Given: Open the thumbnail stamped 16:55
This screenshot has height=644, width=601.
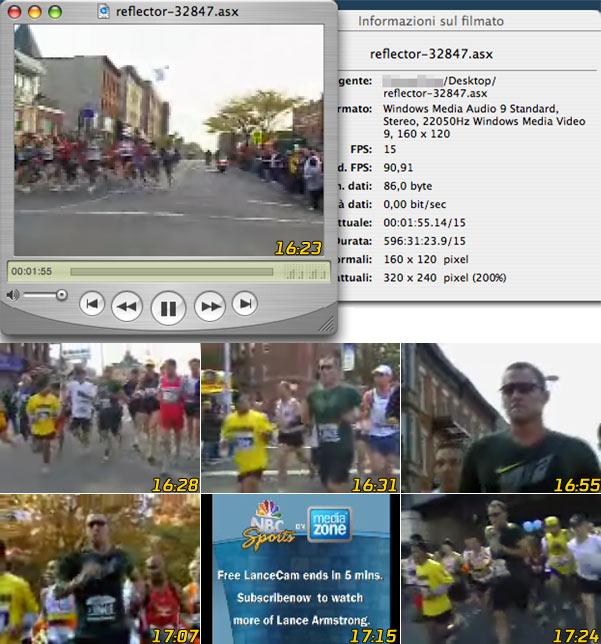Looking at the screenshot, I should pyautogui.click(x=501, y=418).
